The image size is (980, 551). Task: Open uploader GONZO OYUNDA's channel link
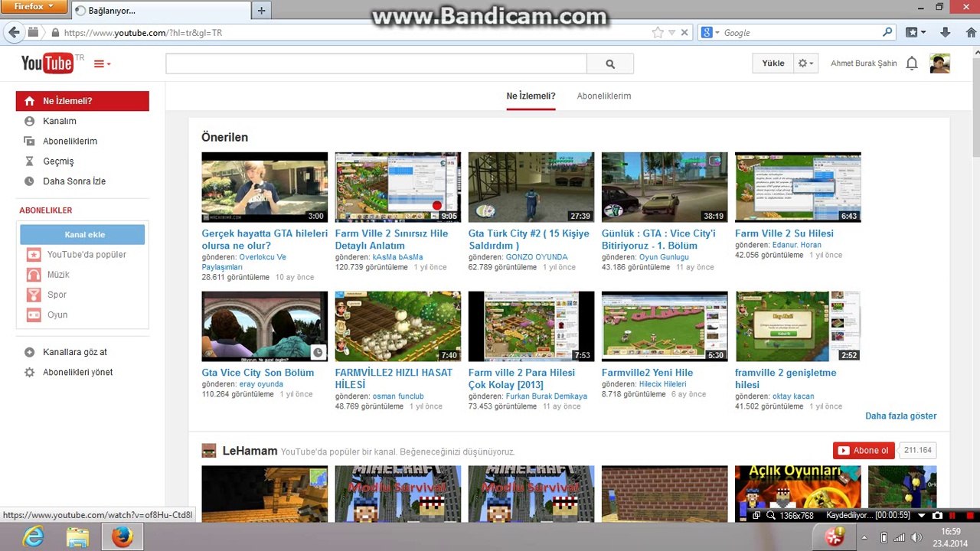pos(537,257)
